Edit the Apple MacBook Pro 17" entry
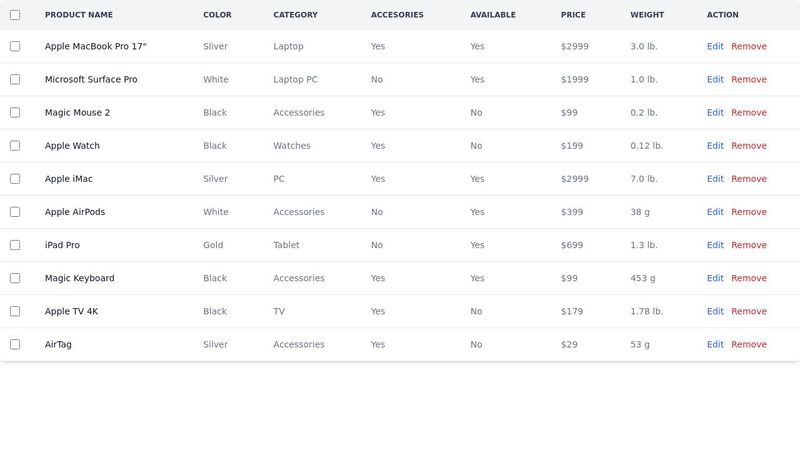The image size is (800, 450). pos(715,46)
